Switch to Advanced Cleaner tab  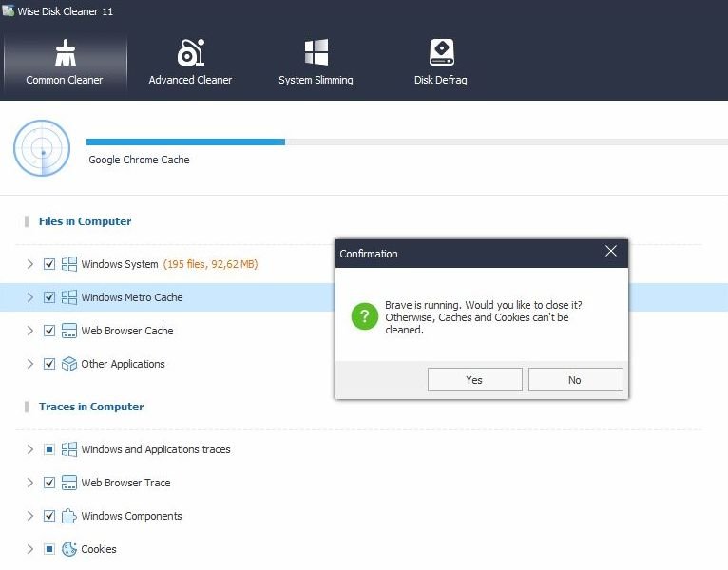[190, 63]
